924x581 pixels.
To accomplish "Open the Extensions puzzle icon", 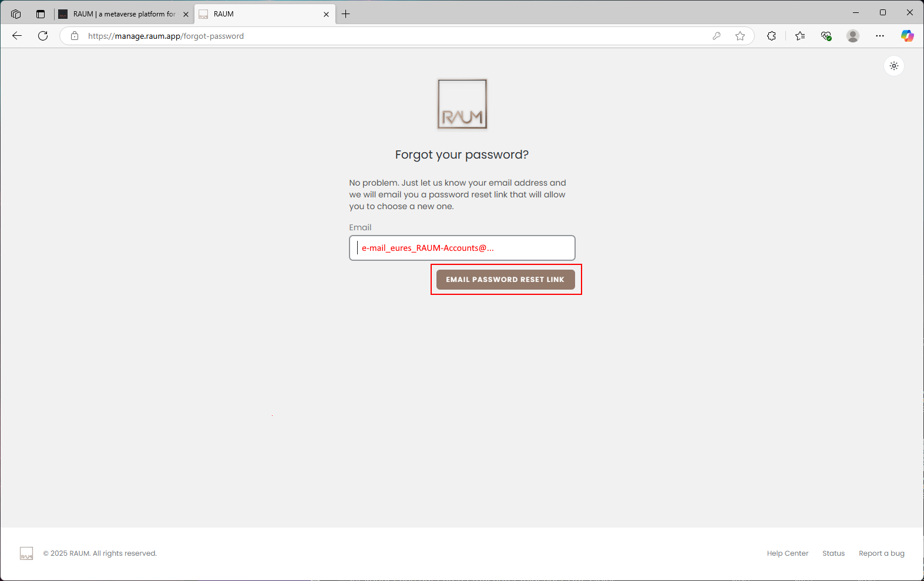I will [x=772, y=36].
